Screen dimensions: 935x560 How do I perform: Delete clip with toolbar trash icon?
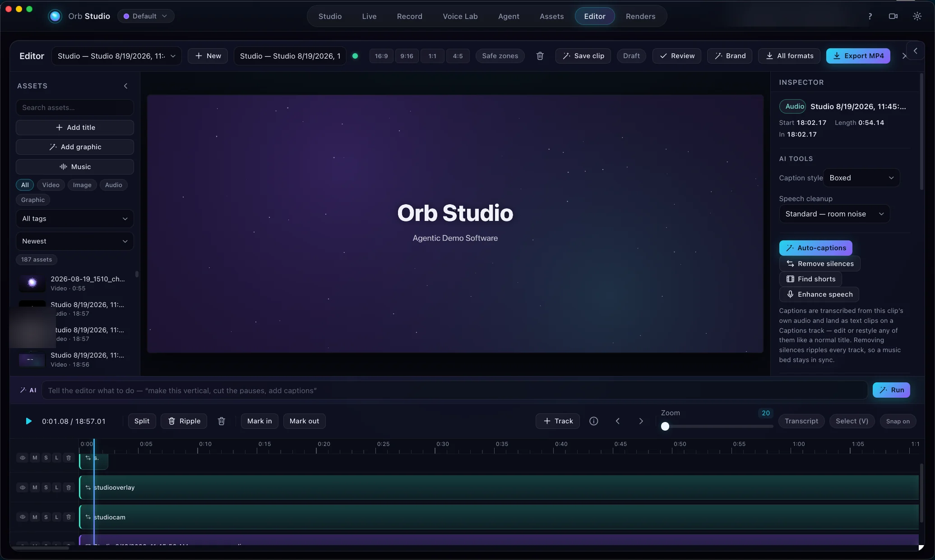(540, 56)
